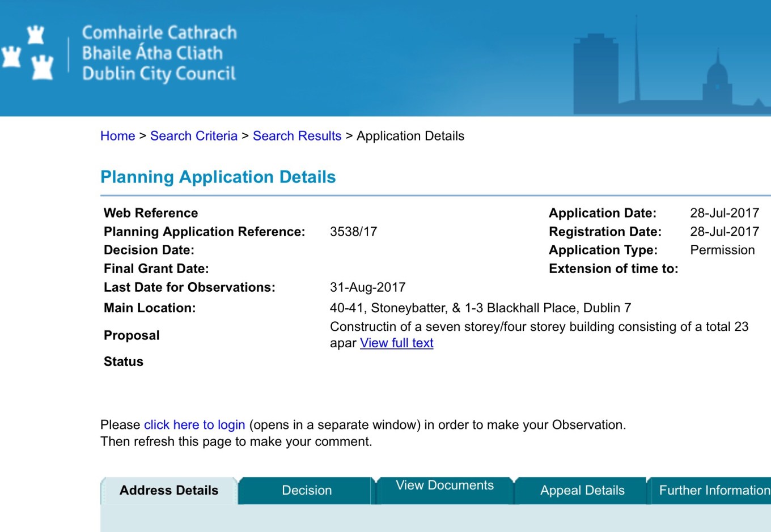The height and width of the screenshot is (532, 771).
Task: Click the Planning Application Details heading
Action: coord(218,177)
